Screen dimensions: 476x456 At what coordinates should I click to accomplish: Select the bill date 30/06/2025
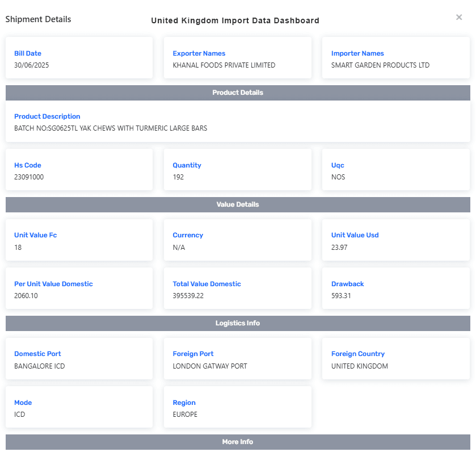click(x=32, y=65)
